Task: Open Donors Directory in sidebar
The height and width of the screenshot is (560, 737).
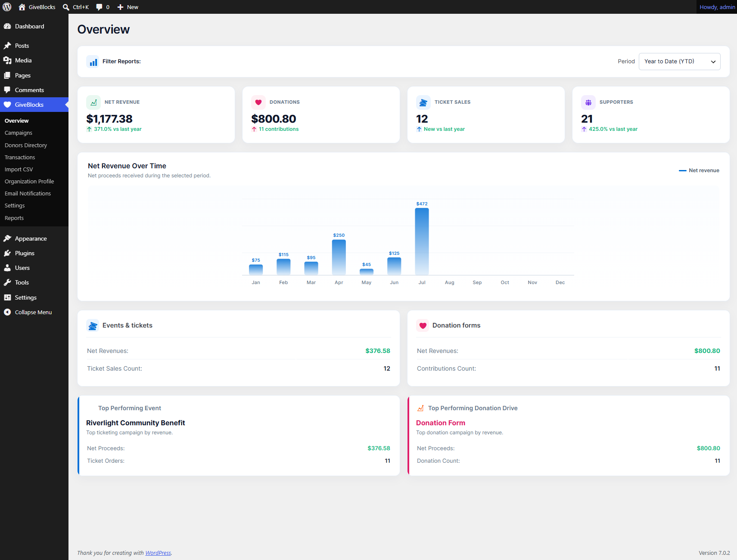Action: coord(26,145)
